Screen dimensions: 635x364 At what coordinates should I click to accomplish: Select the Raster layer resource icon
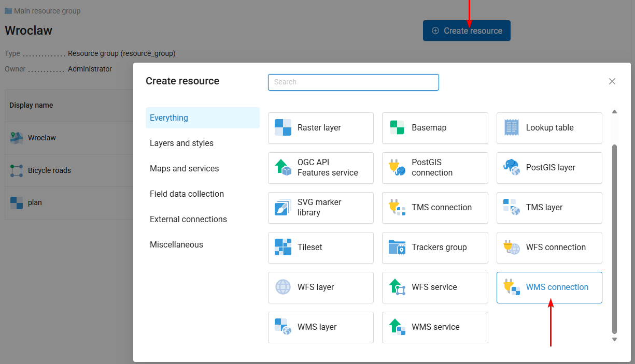[283, 128]
